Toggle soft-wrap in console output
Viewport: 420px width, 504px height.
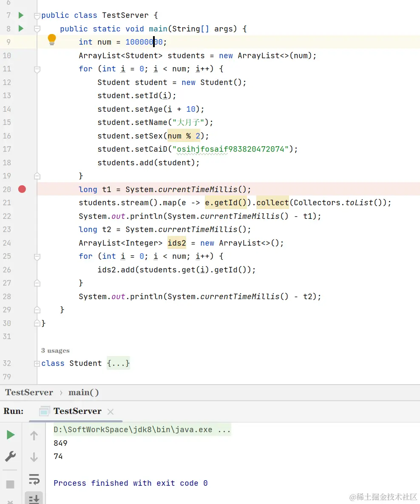[x=34, y=479]
